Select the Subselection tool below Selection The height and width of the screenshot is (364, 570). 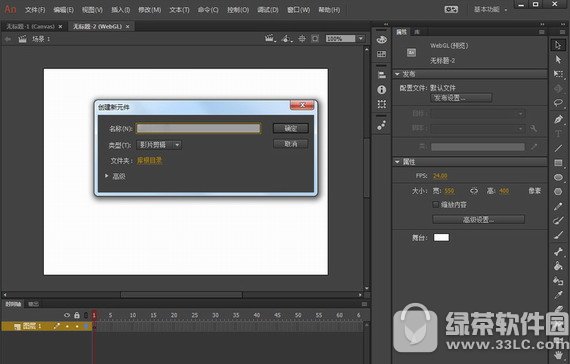(x=558, y=60)
